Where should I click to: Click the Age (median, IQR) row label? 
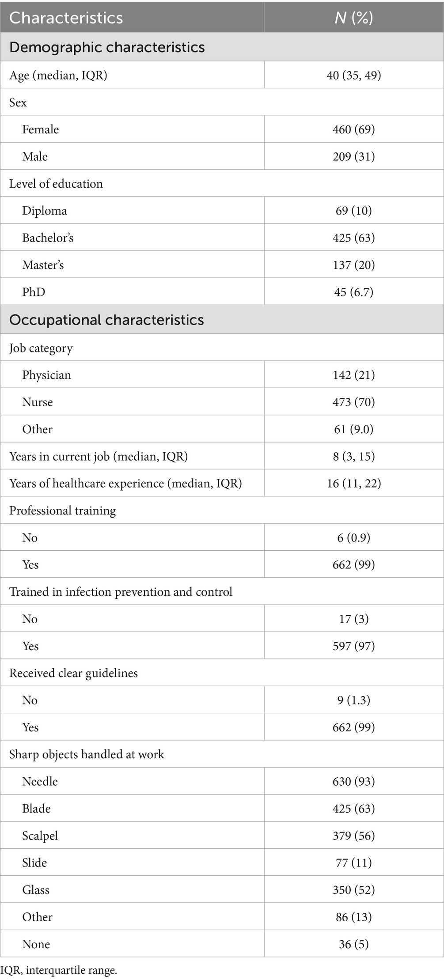(x=58, y=75)
